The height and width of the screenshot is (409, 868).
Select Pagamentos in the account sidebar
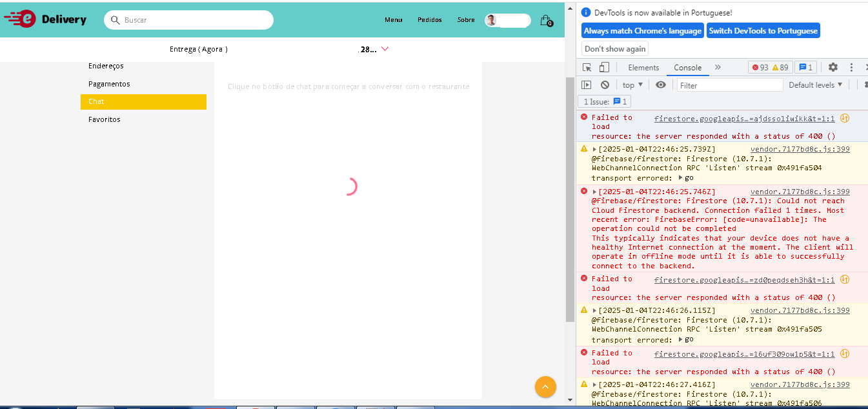109,84
